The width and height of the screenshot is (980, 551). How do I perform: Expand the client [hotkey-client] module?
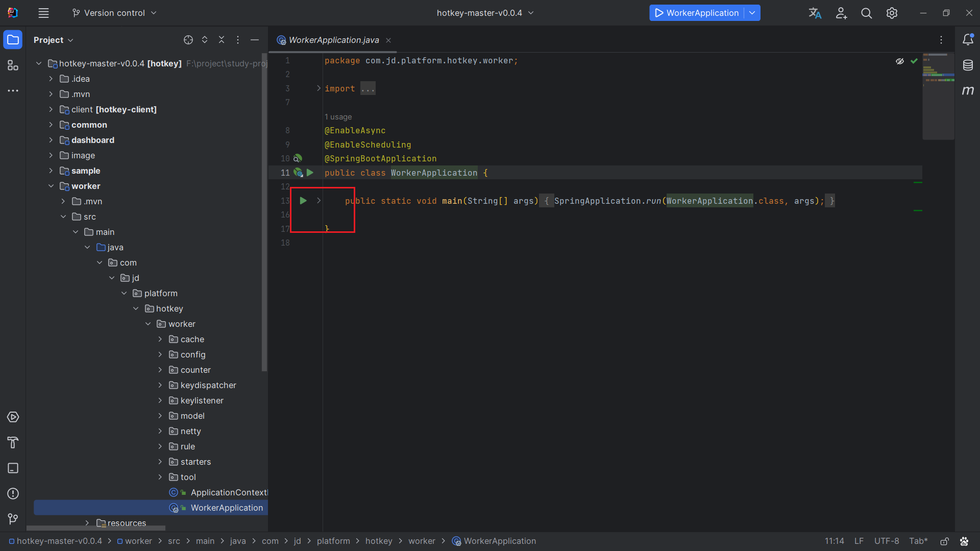[x=51, y=109]
